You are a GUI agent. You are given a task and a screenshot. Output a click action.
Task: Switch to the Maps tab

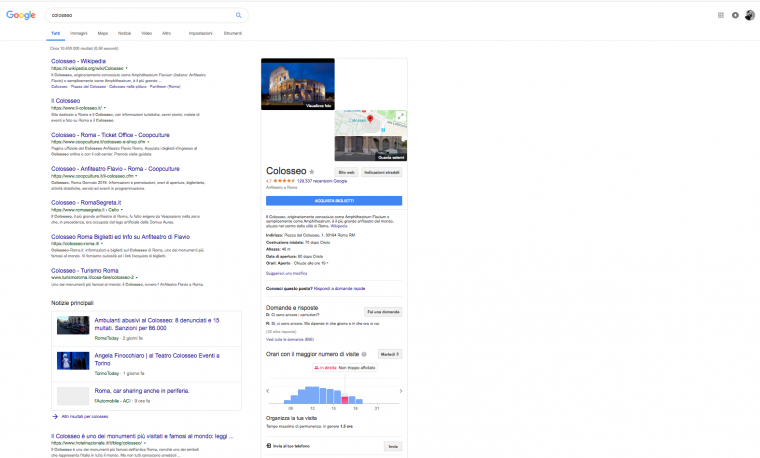pos(103,33)
